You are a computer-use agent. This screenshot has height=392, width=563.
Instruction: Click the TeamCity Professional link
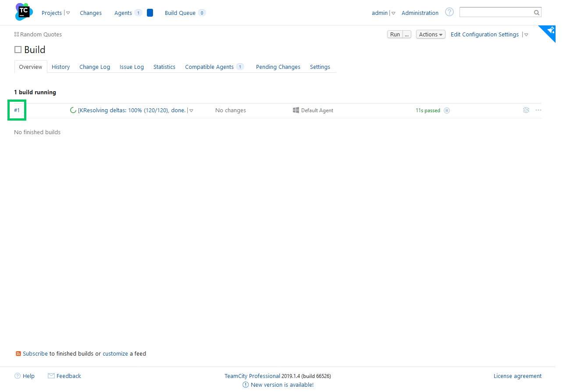click(x=252, y=376)
